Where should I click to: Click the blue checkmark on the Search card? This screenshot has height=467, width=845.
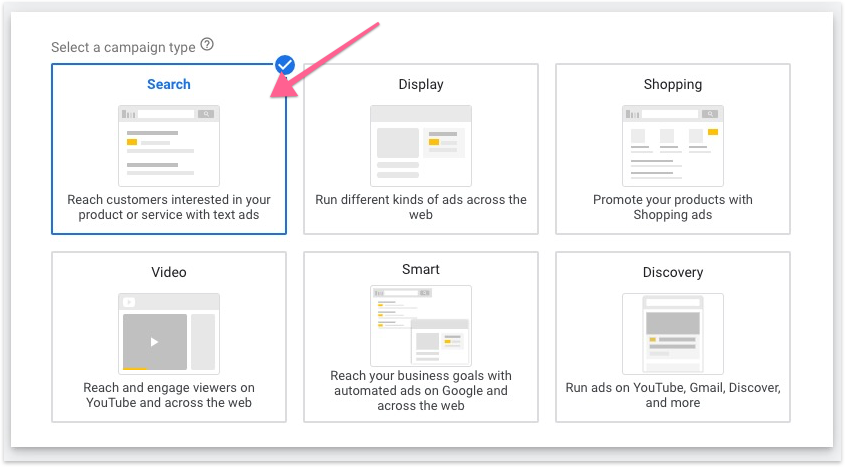point(285,66)
